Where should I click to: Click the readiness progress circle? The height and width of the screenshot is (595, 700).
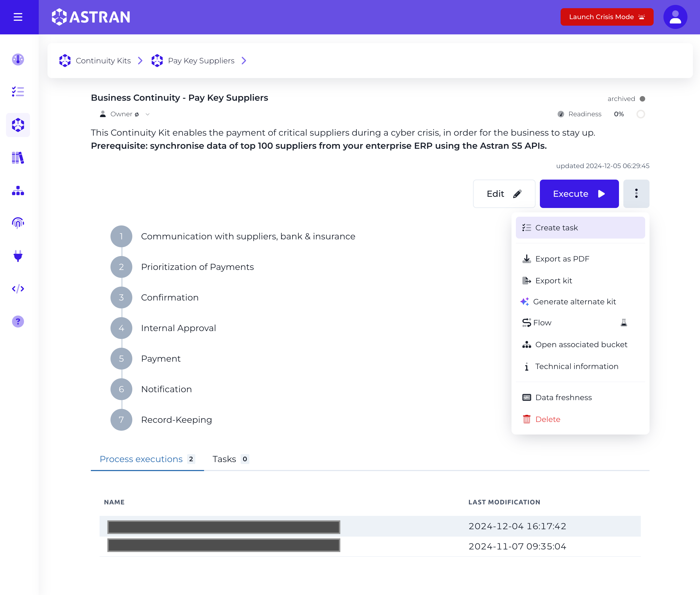coord(641,114)
